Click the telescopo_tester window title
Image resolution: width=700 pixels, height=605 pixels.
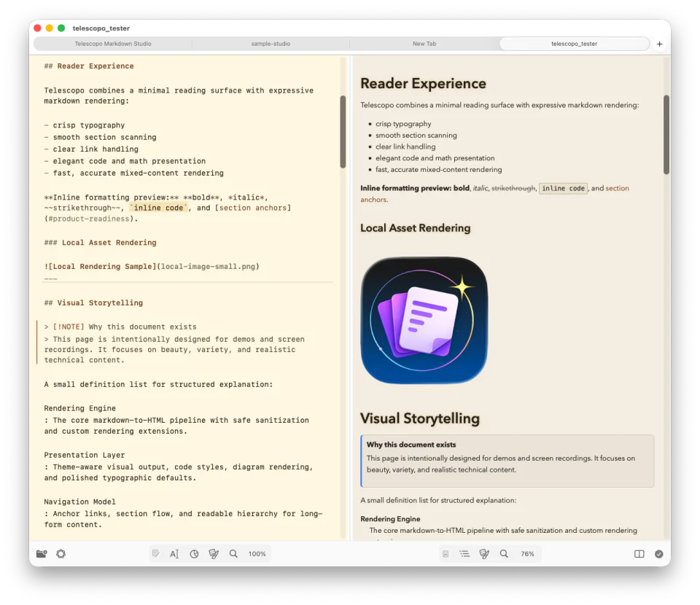[x=101, y=28]
